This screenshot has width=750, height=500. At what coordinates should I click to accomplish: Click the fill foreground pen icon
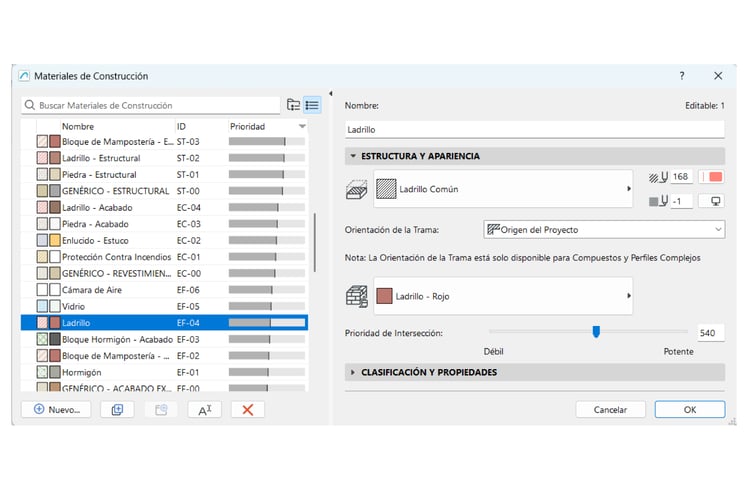pos(659,177)
